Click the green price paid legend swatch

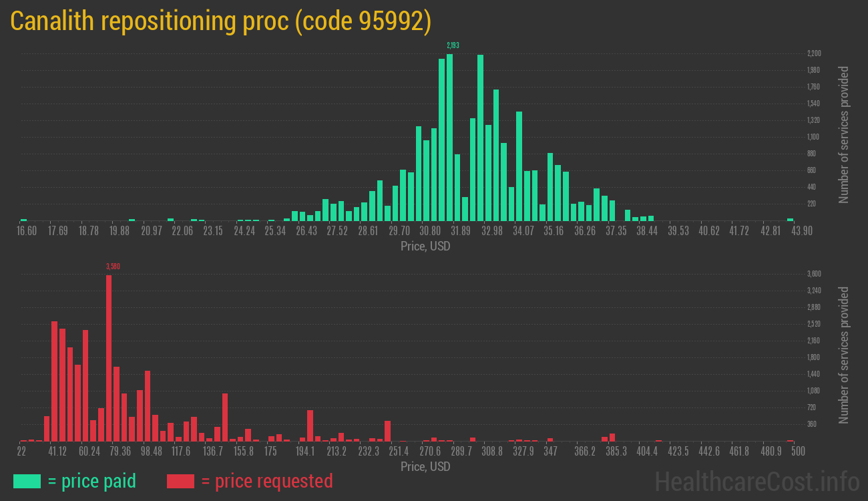point(27,481)
